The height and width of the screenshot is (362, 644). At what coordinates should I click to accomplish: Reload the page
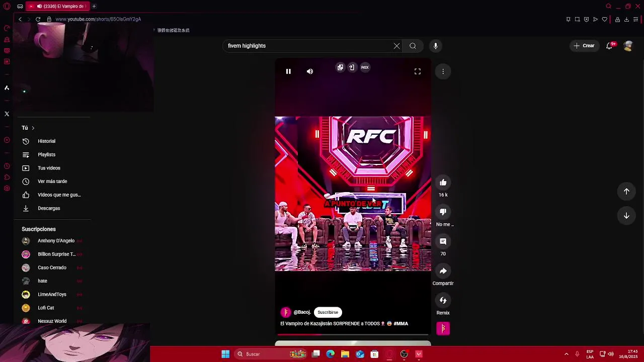38,19
